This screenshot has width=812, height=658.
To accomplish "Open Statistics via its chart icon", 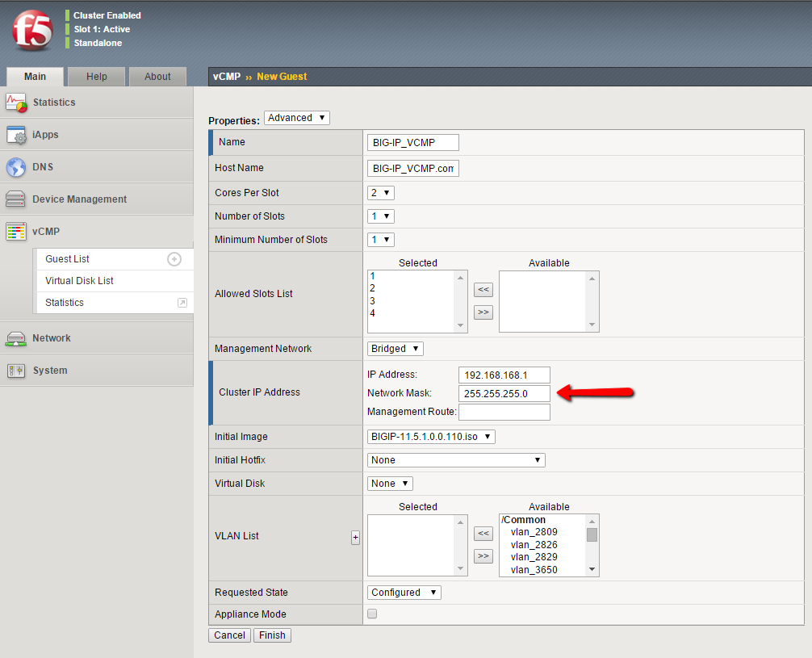I will coord(16,103).
